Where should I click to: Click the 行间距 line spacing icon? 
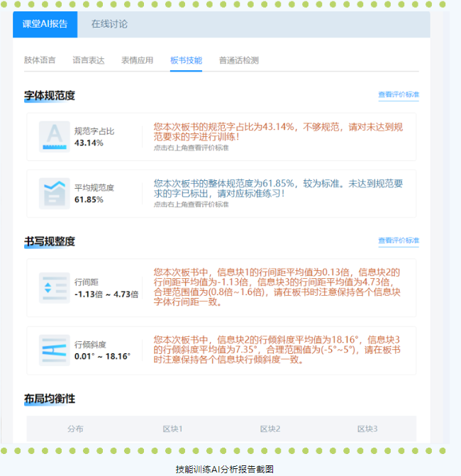(x=54, y=288)
